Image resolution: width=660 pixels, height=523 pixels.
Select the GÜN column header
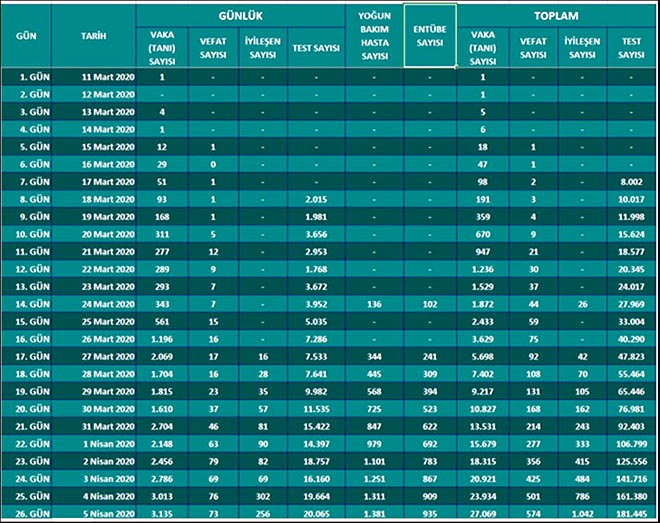26,36
